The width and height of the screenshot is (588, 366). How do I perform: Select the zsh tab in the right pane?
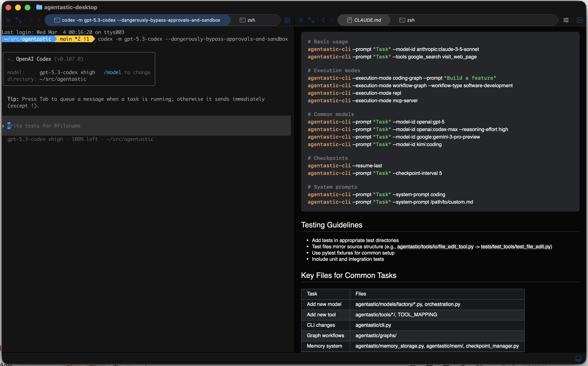411,20
